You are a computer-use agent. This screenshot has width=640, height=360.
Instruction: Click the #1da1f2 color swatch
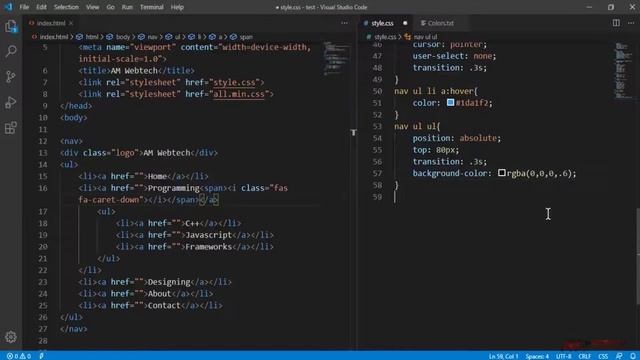tap(450, 102)
